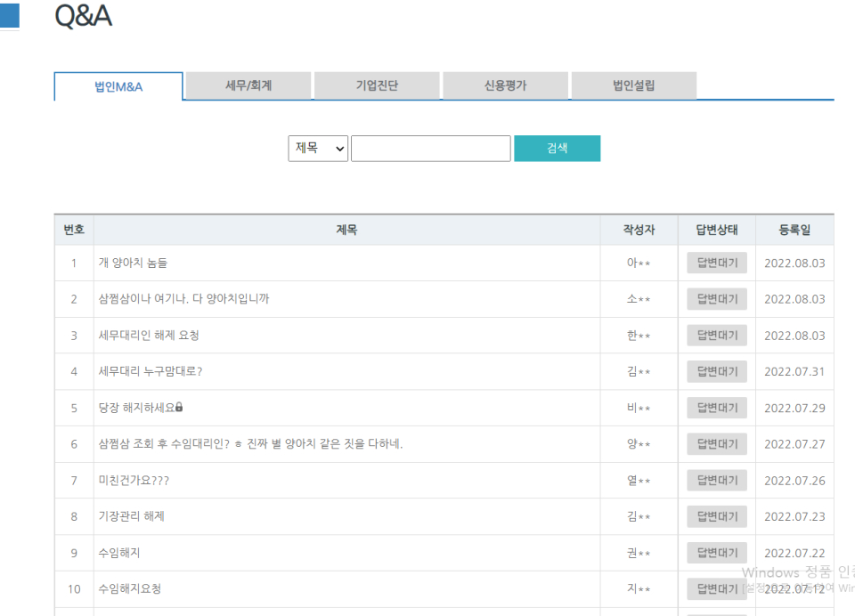Click 답변대기 status in 세무대리 누구맘대로? row
This screenshot has width=855, height=616.
point(717,371)
